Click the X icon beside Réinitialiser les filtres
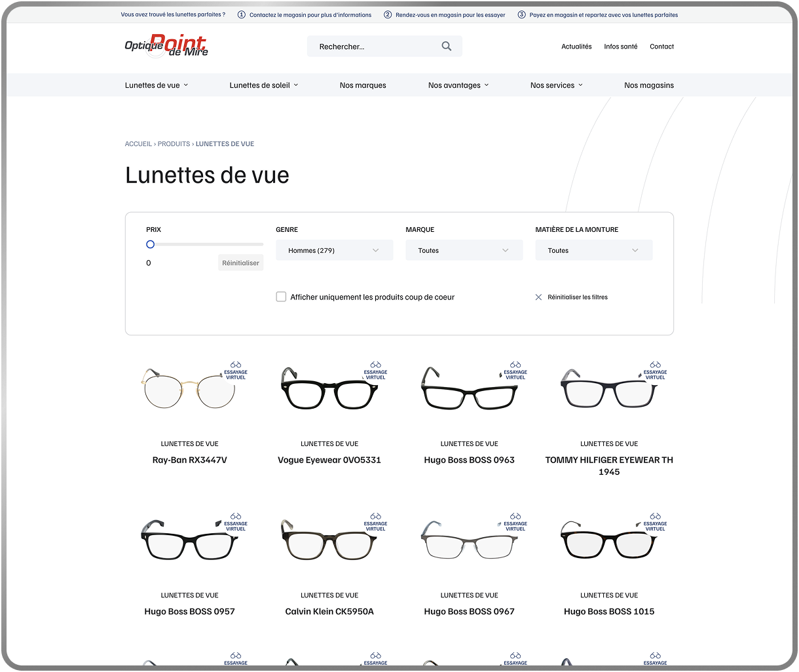The width and height of the screenshot is (799, 672). (538, 297)
